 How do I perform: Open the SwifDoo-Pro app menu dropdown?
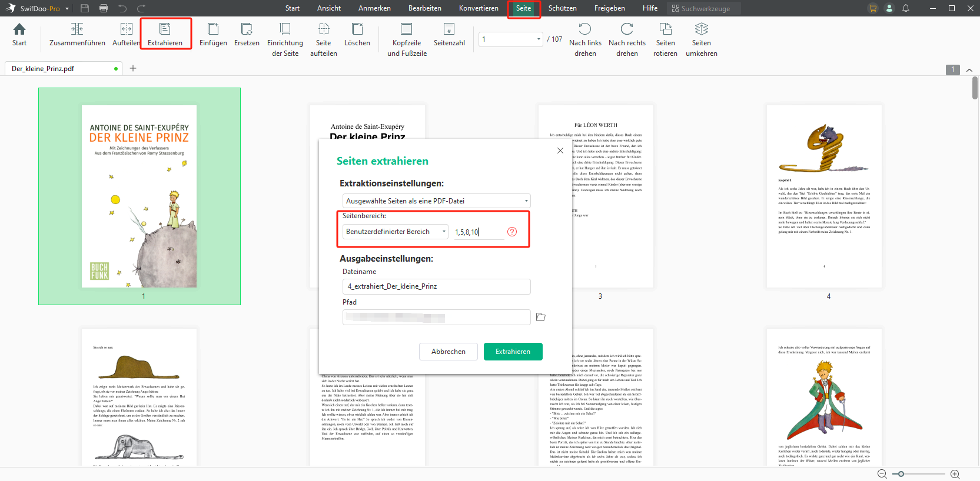pos(67,8)
